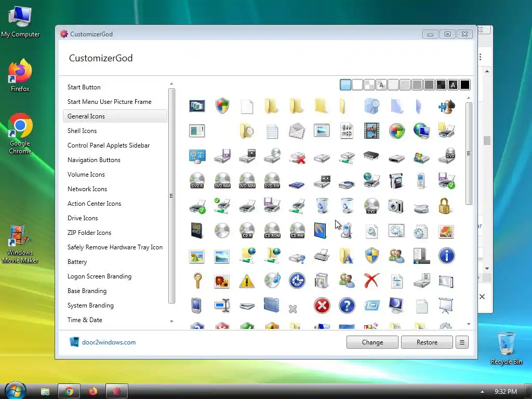Pick the solid black background swatch at the right end
Image resolution: width=532 pixels, height=399 pixels.
pyautogui.click(x=465, y=85)
